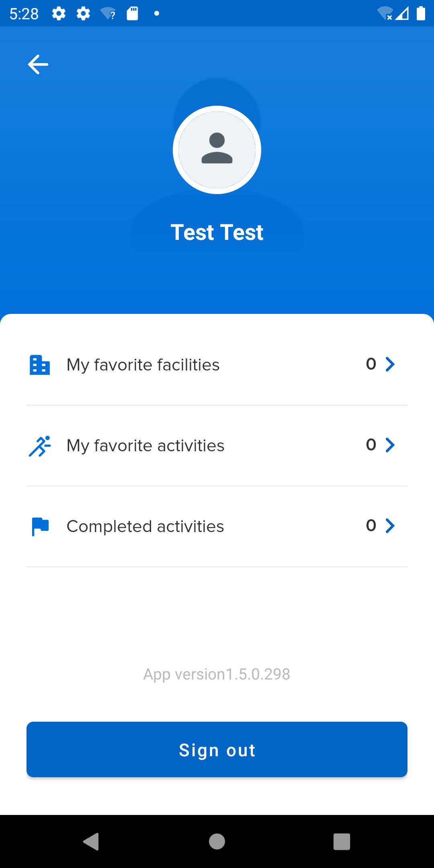Screen dimensions: 434x868
Task: Open My favorite activities list
Action: click(217, 446)
